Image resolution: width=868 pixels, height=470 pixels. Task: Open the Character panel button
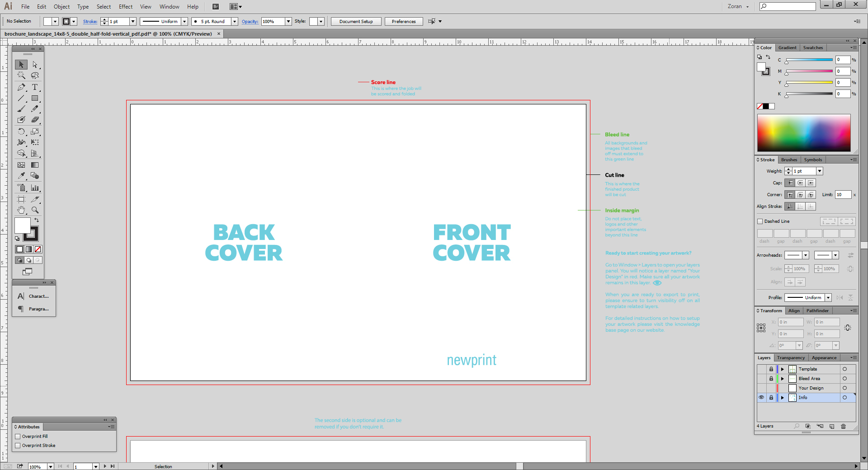[x=34, y=296]
